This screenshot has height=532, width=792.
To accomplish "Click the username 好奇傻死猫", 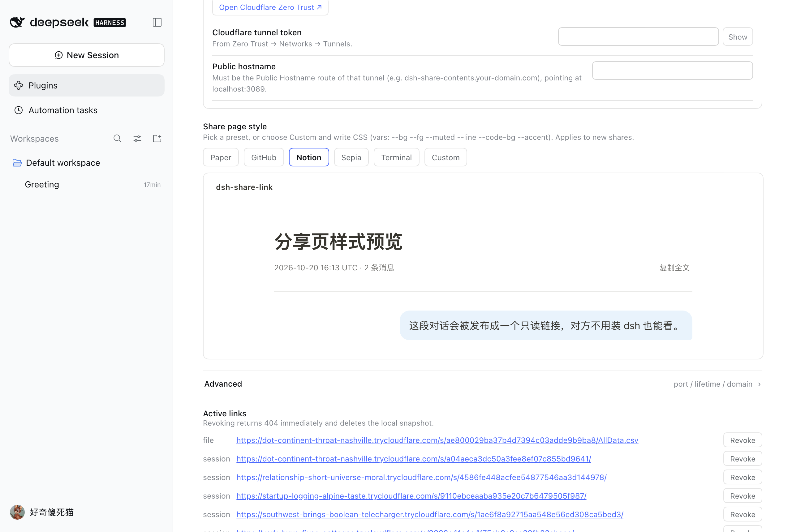I will pos(52,512).
